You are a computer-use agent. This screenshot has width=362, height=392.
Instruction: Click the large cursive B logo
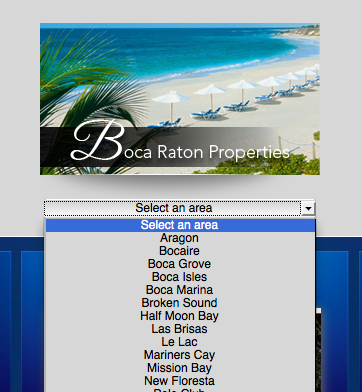(x=98, y=141)
